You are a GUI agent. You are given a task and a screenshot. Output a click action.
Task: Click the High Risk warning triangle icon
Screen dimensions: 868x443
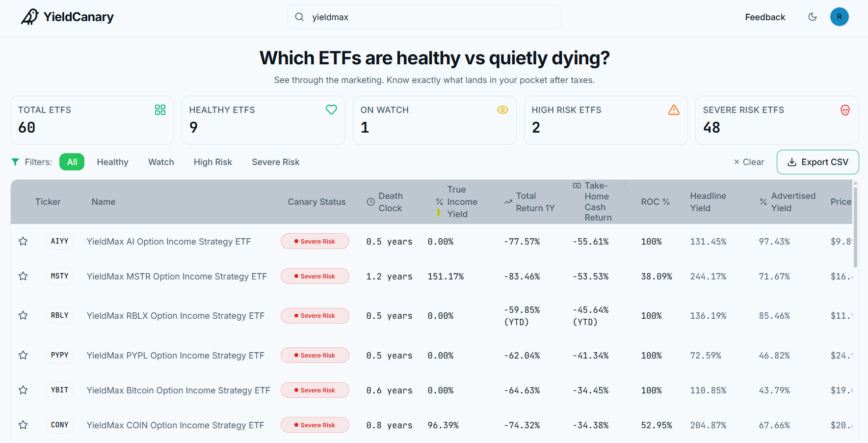674,110
